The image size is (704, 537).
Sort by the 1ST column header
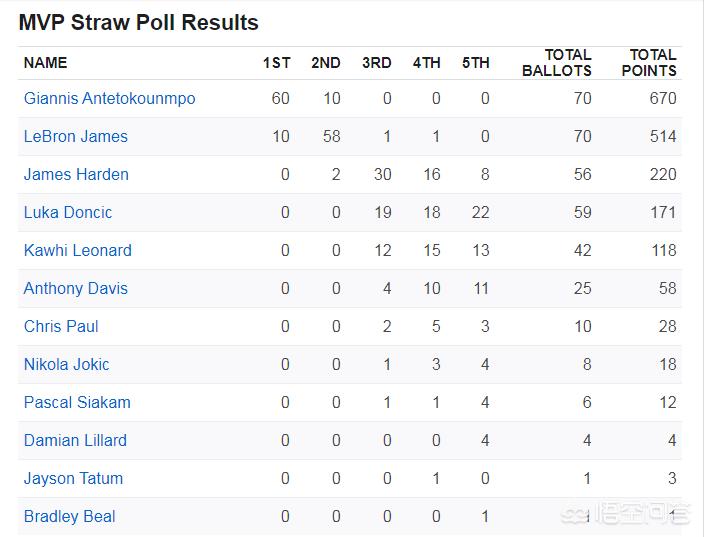[x=277, y=63]
